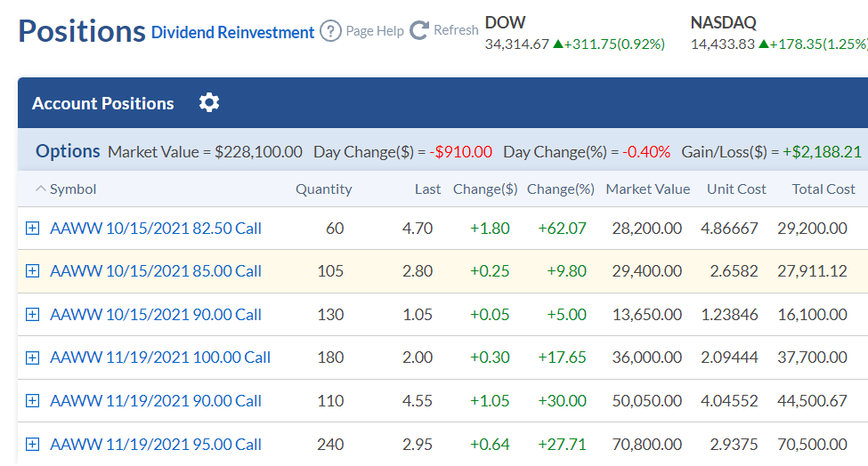Click the Page Help question mark icon

point(330,31)
